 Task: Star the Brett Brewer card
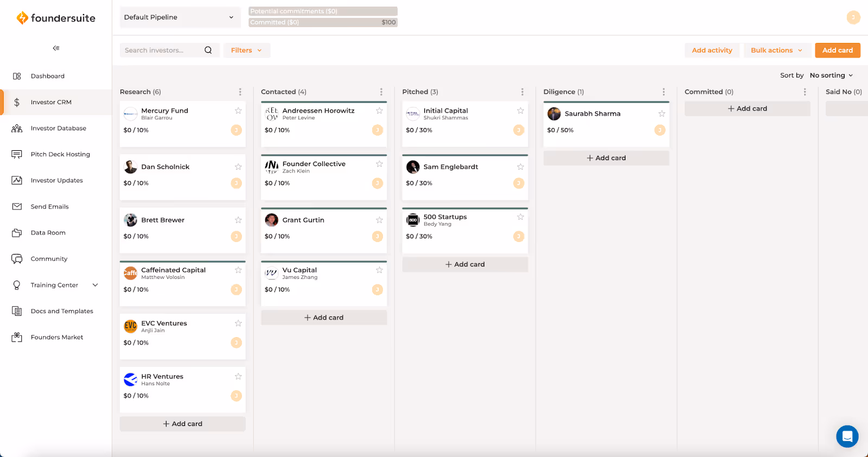point(238,220)
